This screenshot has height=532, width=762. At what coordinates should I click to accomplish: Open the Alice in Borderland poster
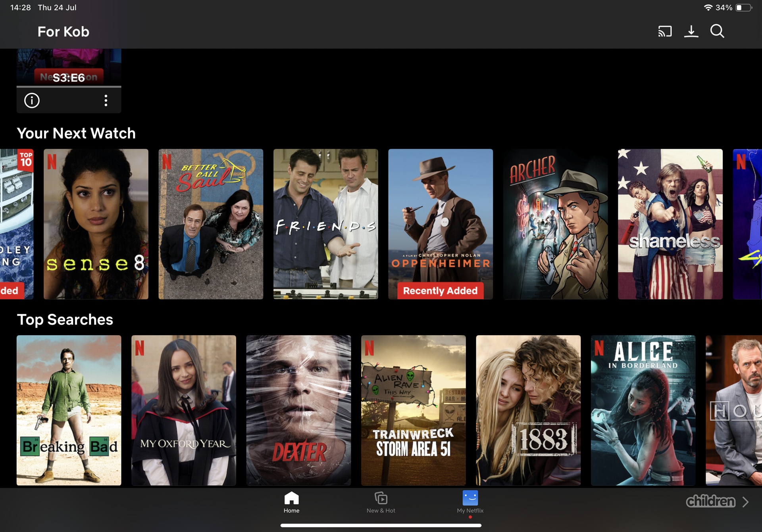[643, 410]
